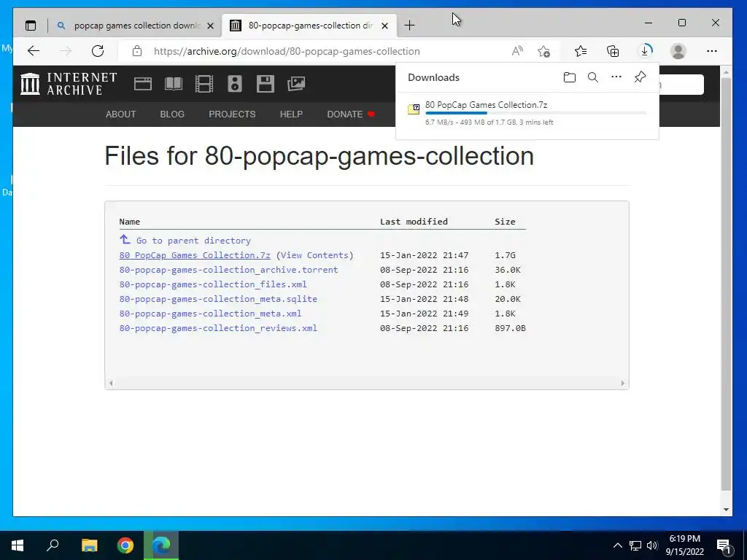Open more options in Downloads panel
This screenshot has height=560, width=747.
[x=616, y=77]
